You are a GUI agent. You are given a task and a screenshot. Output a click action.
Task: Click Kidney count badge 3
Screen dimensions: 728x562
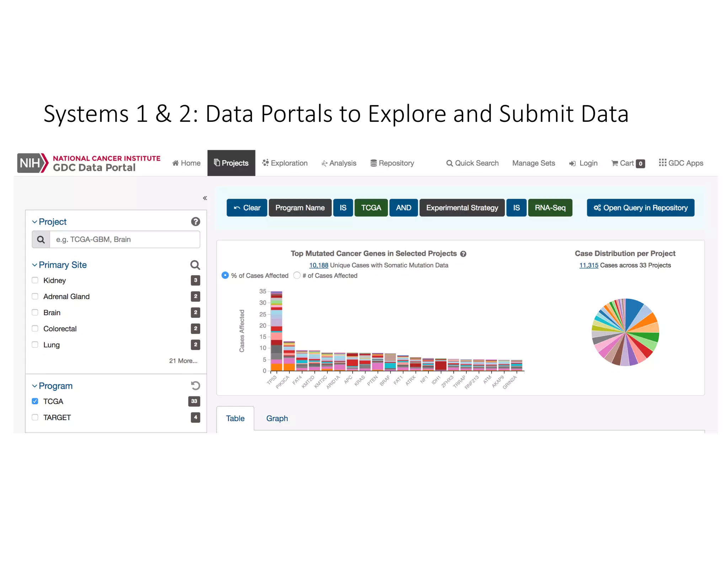point(195,280)
